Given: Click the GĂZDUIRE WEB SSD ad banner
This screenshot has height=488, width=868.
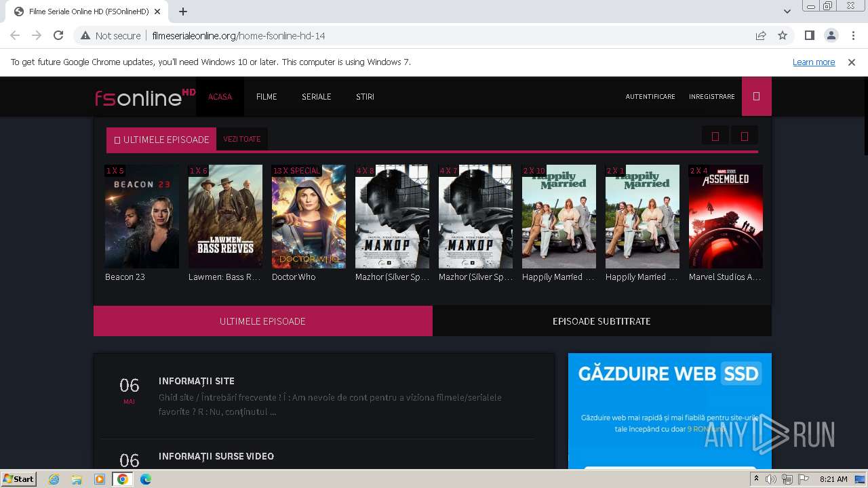Looking at the screenshot, I should 670,411.
